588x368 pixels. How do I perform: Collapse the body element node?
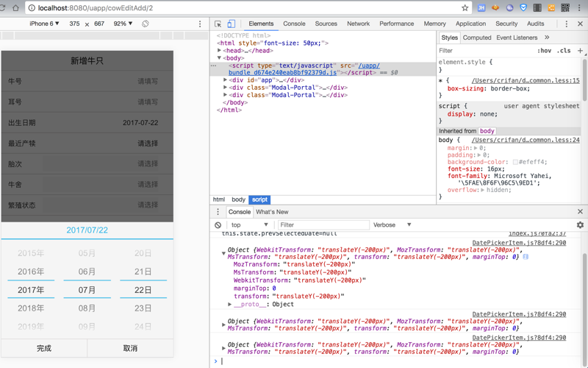point(219,58)
